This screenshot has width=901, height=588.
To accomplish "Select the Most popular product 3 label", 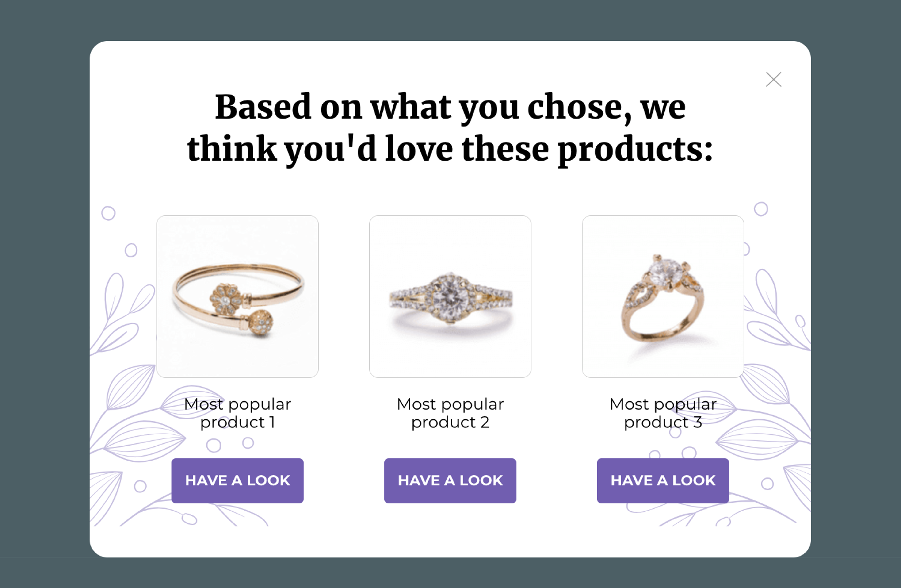I will pos(663,413).
